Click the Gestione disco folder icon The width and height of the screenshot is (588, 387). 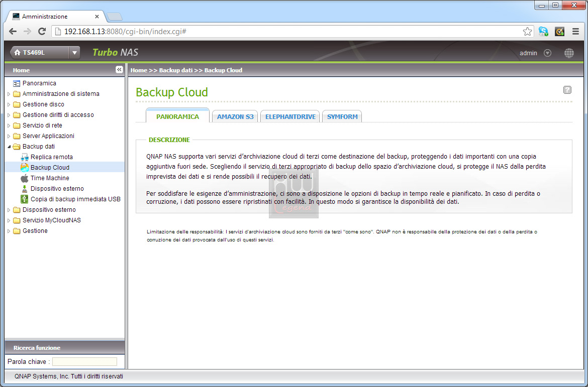click(17, 104)
